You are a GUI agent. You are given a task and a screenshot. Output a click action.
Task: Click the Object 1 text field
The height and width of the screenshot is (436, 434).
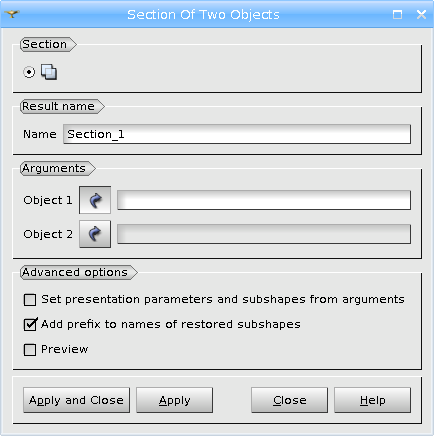(x=264, y=200)
